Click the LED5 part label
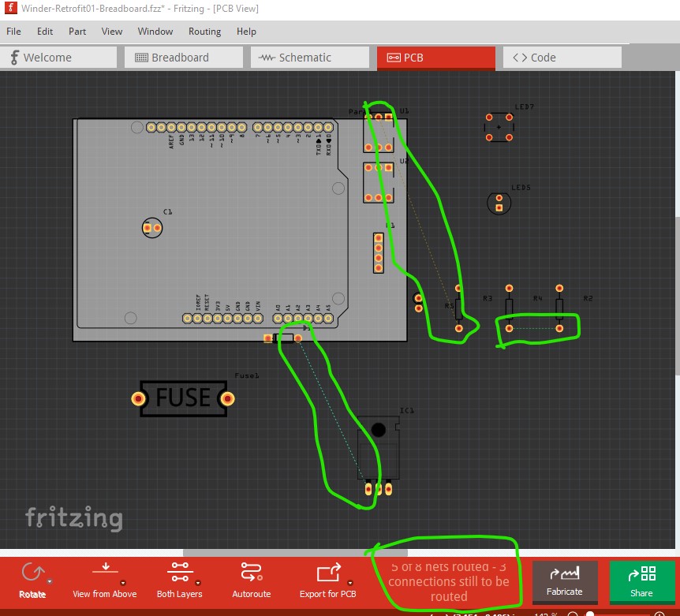The height and width of the screenshot is (616, 680). point(521,187)
